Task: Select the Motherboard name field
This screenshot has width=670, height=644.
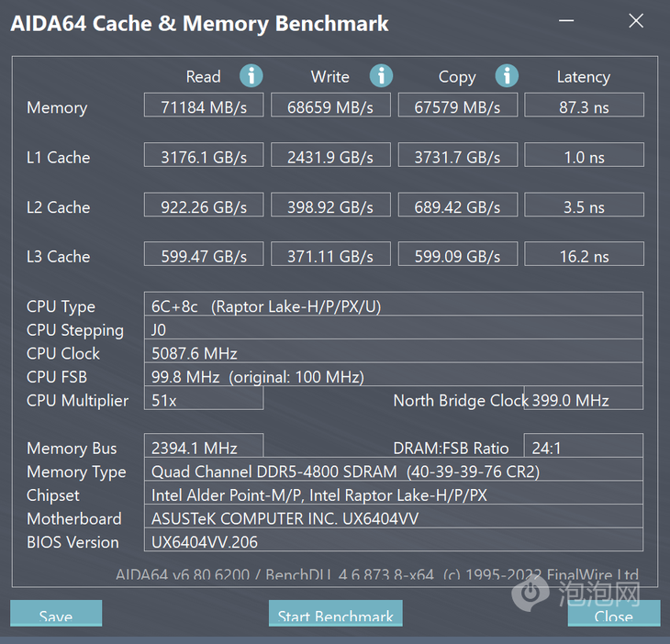Action: click(394, 516)
